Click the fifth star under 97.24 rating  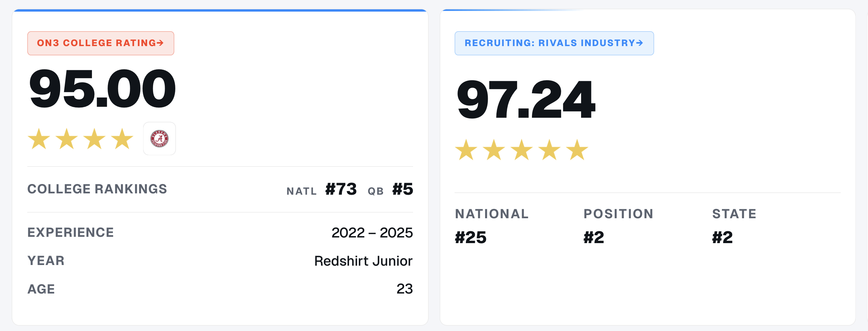pos(577,150)
